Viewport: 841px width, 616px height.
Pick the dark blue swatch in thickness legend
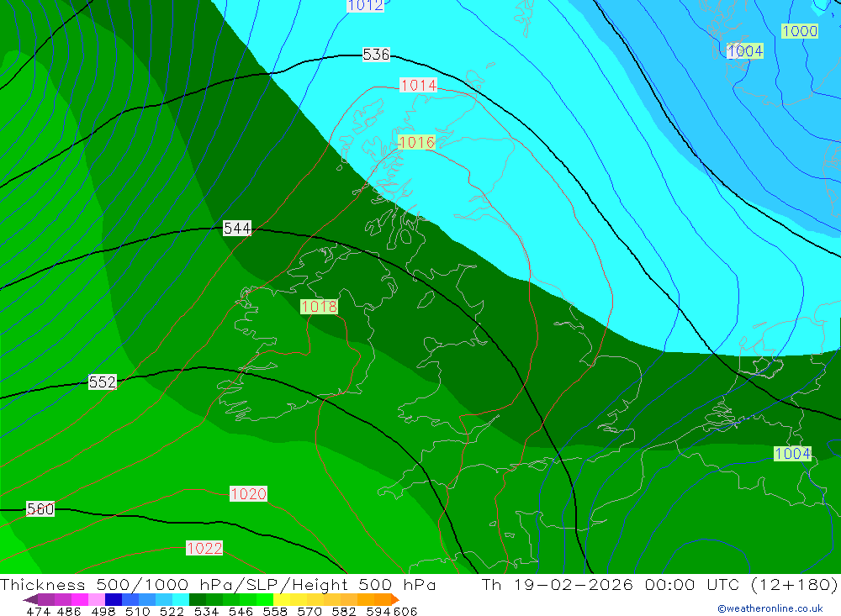[114, 599]
